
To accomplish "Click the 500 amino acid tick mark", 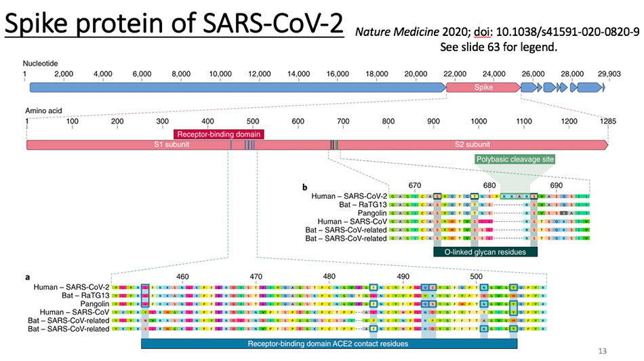I will click(x=253, y=122).
